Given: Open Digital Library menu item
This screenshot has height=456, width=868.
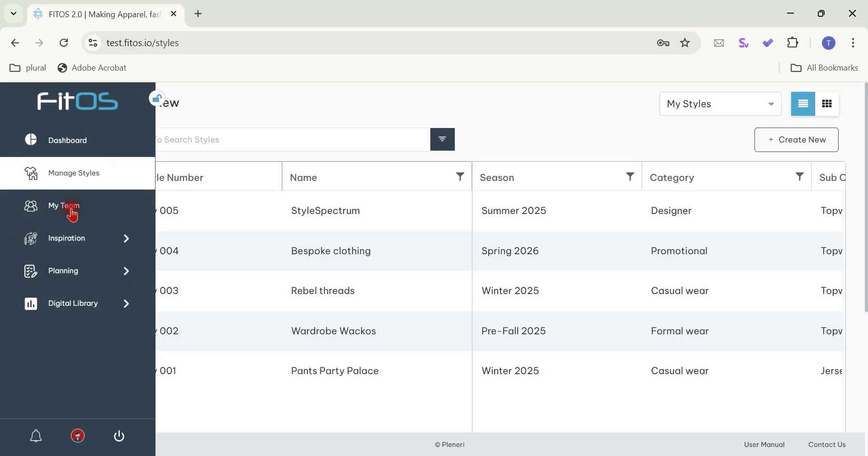Looking at the screenshot, I should click(78, 304).
